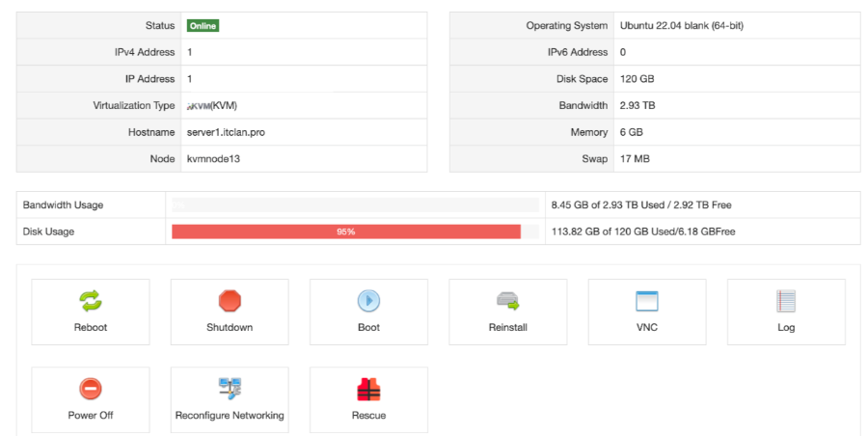The image size is (868, 436).
Task: Click the Reinstall button label
Action: click(x=507, y=328)
